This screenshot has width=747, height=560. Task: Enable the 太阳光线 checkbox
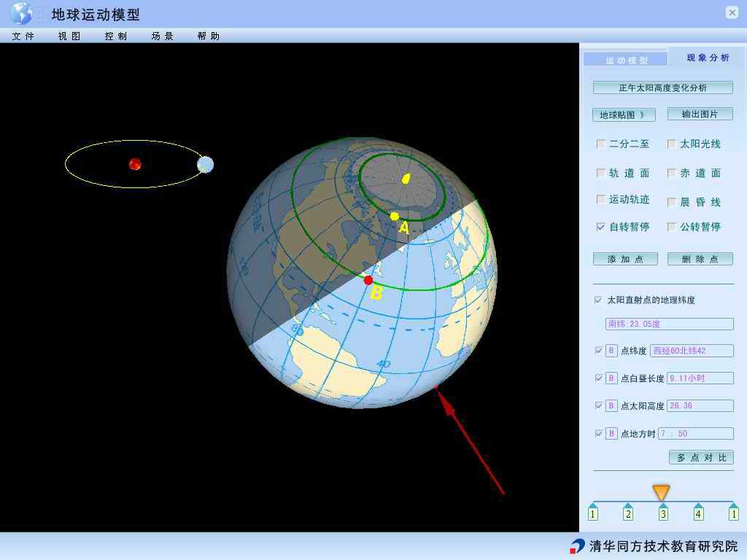(x=672, y=144)
